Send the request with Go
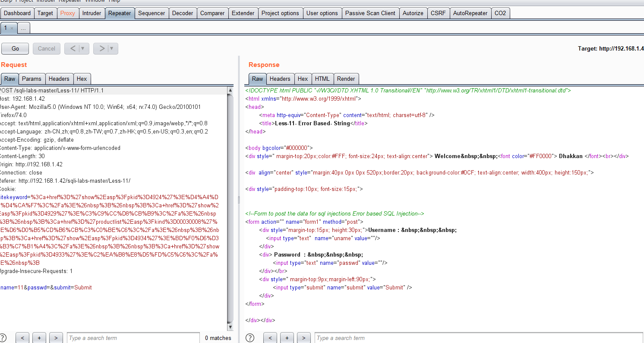 click(15, 48)
